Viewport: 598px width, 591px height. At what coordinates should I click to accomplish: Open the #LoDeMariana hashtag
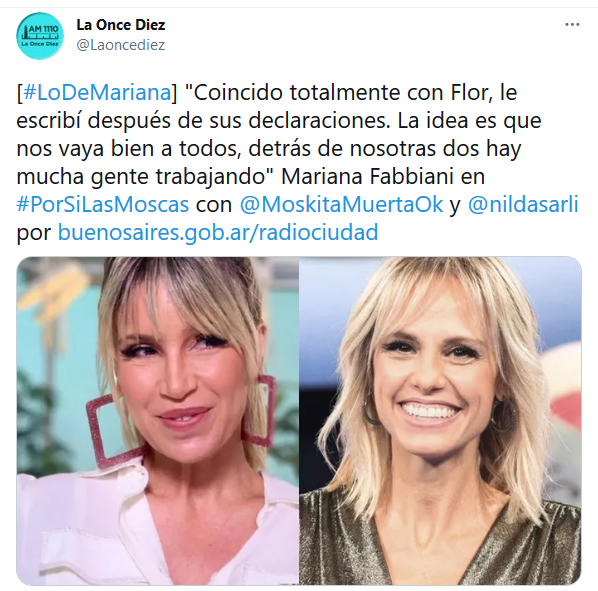98,93
